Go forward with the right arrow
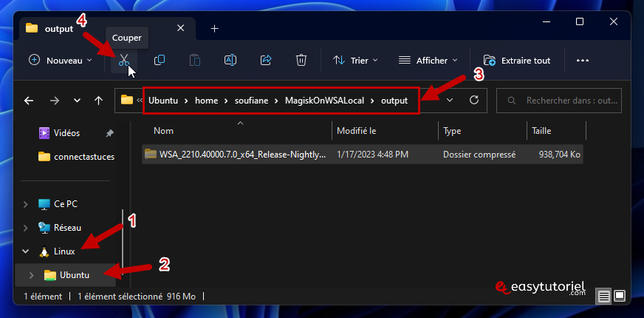 [x=54, y=101]
